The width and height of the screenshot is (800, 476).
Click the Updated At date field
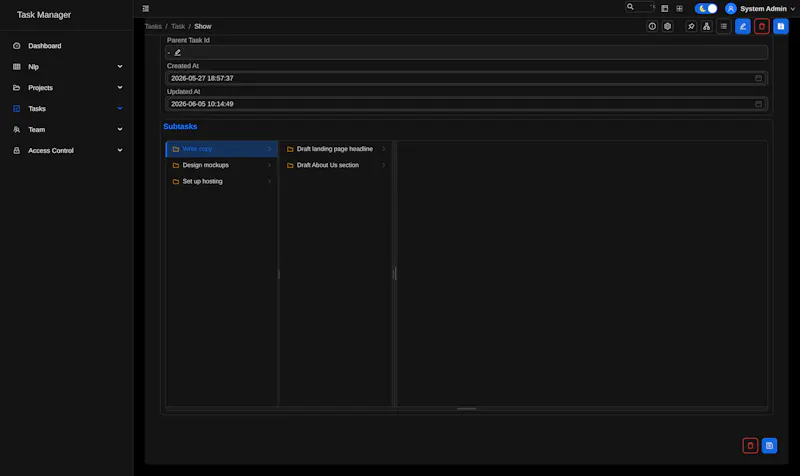(466, 104)
